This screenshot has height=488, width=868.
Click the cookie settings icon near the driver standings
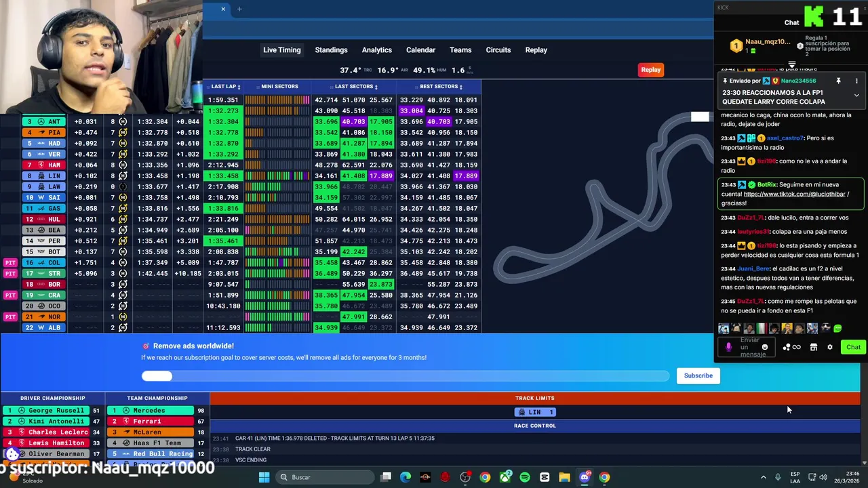(x=12, y=454)
